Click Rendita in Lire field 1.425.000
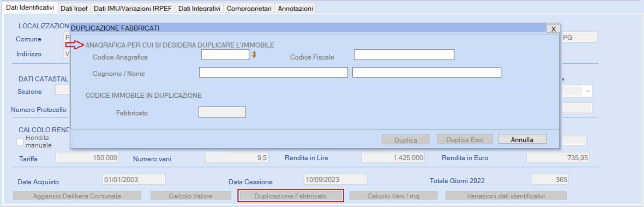 pos(393,157)
